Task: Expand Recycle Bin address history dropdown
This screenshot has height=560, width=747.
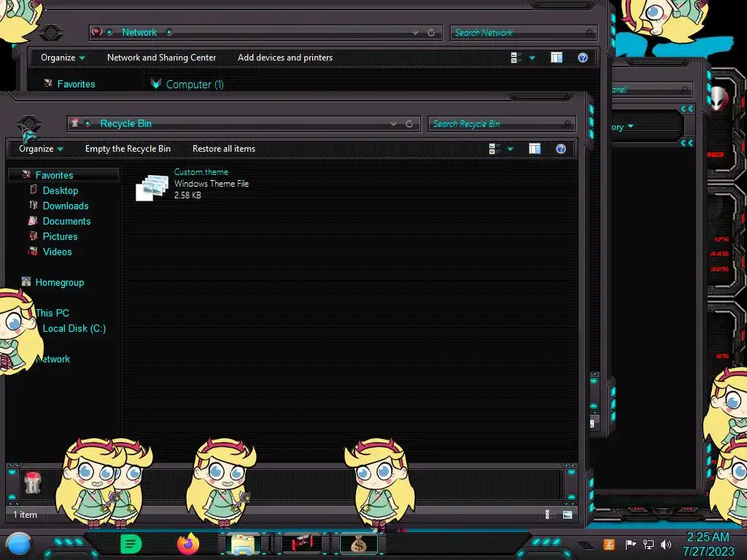Action: click(393, 124)
